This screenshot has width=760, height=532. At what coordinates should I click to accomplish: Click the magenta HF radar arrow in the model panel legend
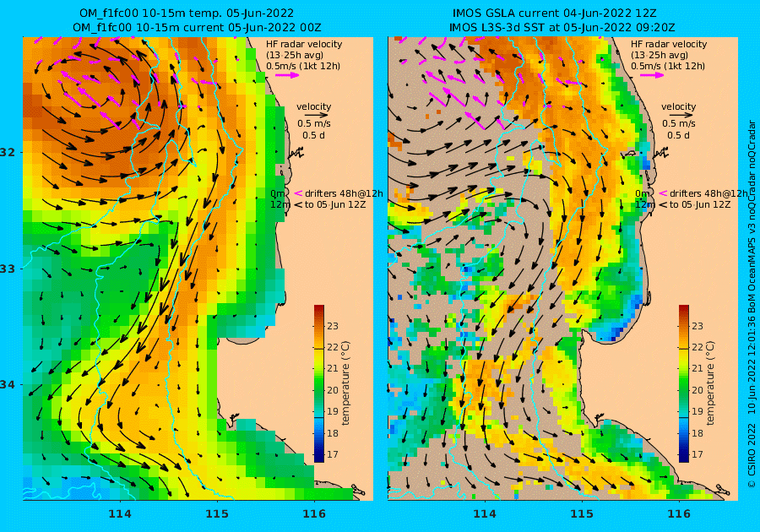(287, 75)
